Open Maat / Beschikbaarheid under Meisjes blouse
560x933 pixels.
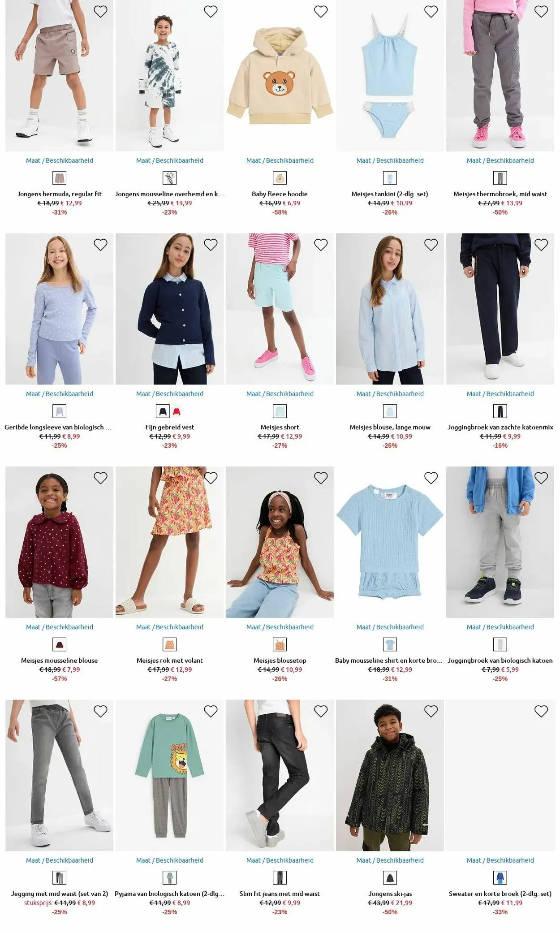(x=390, y=394)
